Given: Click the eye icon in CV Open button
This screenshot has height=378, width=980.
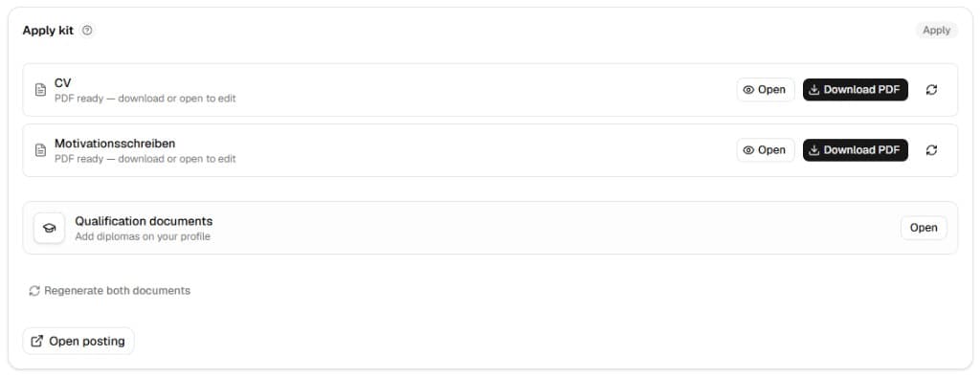Looking at the screenshot, I should click(748, 90).
